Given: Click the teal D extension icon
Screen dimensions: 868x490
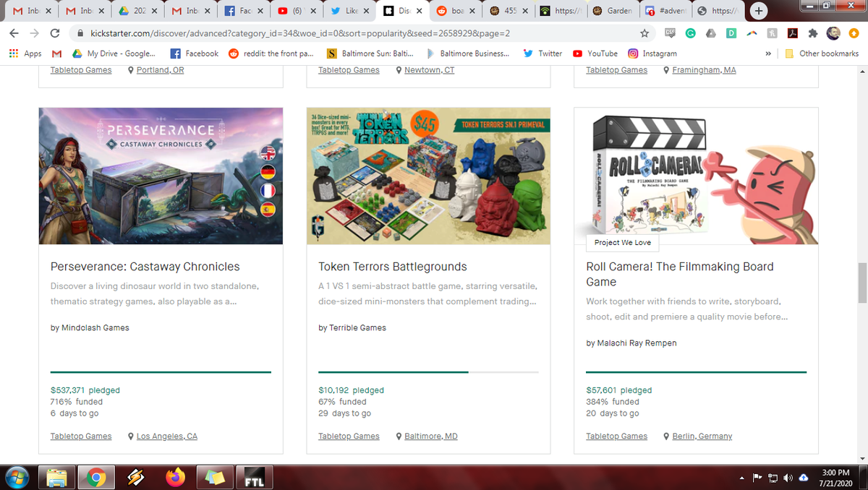Looking at the screenshot, I should (x=731, y=33).
